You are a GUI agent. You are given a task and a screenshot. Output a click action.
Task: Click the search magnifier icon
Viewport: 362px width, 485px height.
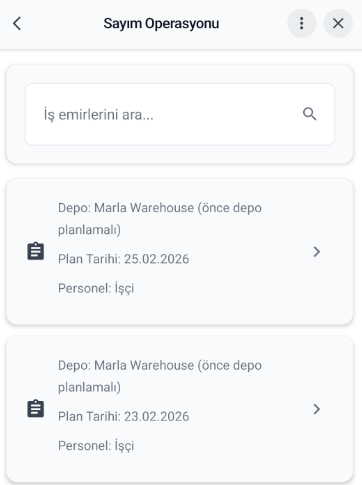309,114
